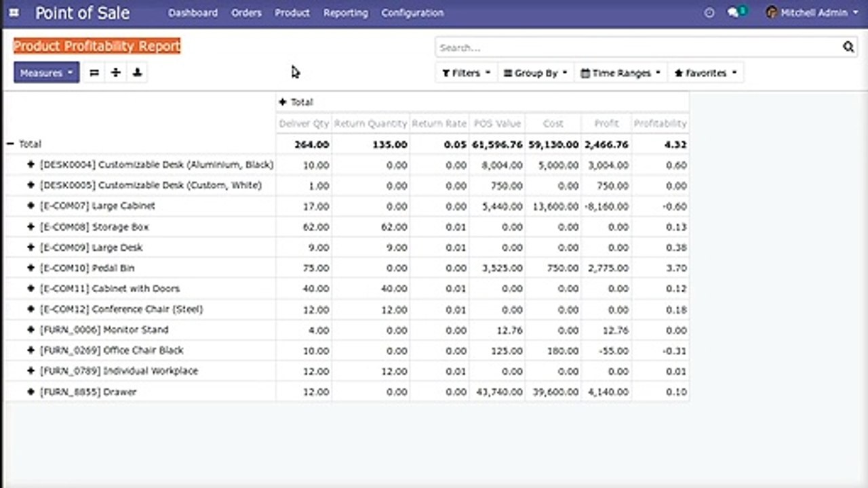Expand the E-COM10 Pedal Bin row

click(x=31, y=268)
